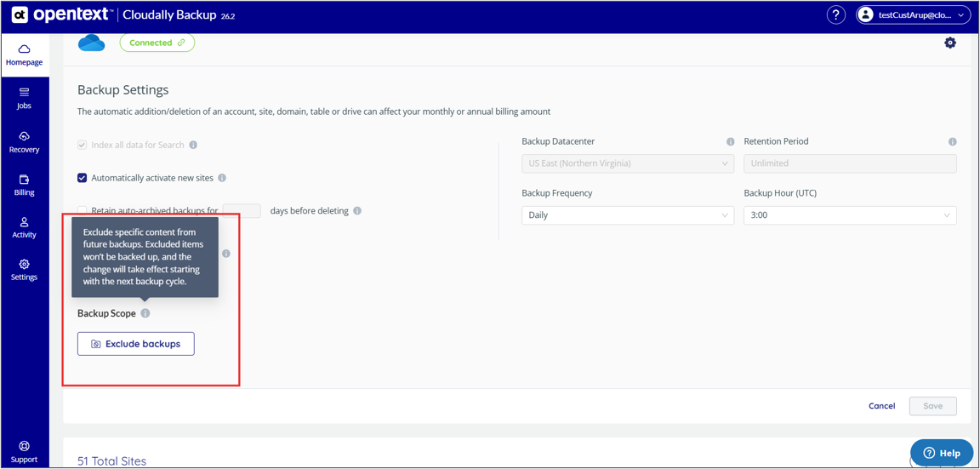Open Backup Hour 3:00 dropdown
Screen dimensions: 980x469
click(850, 215)
